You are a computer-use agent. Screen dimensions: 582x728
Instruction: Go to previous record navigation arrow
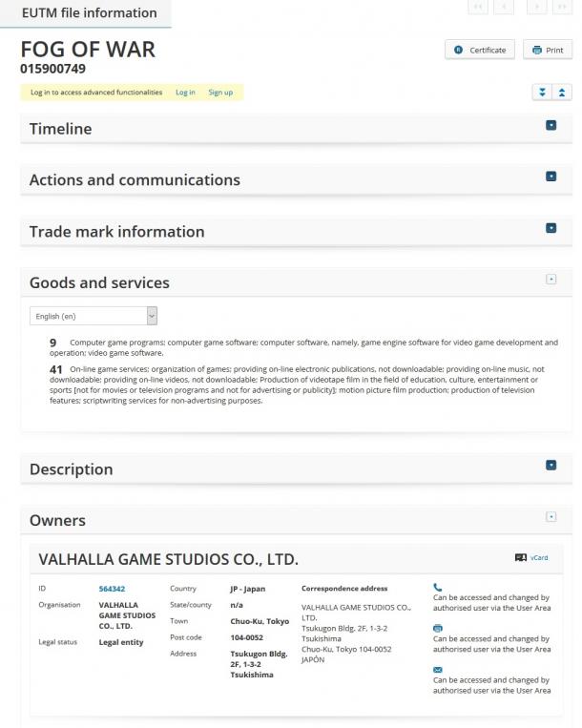[504, 7]
